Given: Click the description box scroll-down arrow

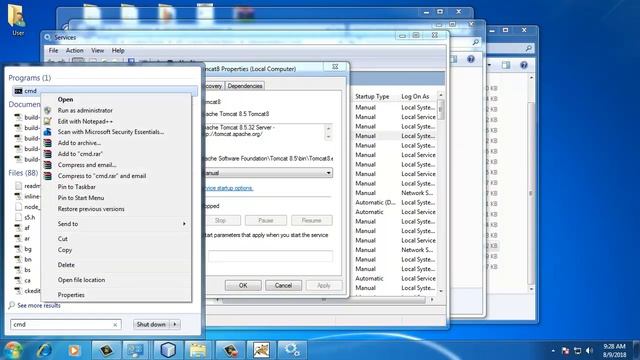Looking at the screenshot, I should (x=329, y=137).
